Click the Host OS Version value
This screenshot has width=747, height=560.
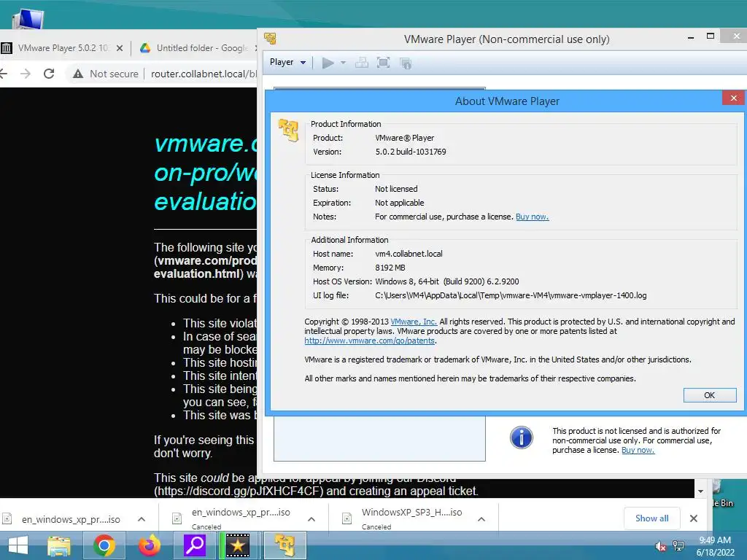447,281
